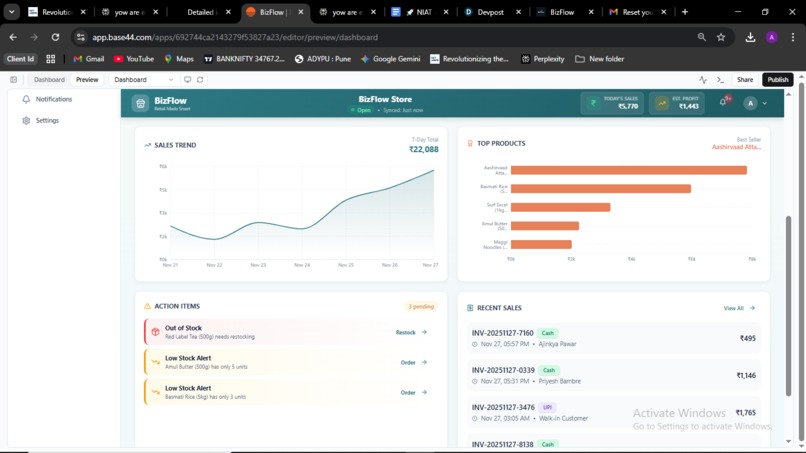Image resolution: width=806 pixels, height=453 pixels.
Task: Click the desktop device preview icon
Action: (188, 80)
